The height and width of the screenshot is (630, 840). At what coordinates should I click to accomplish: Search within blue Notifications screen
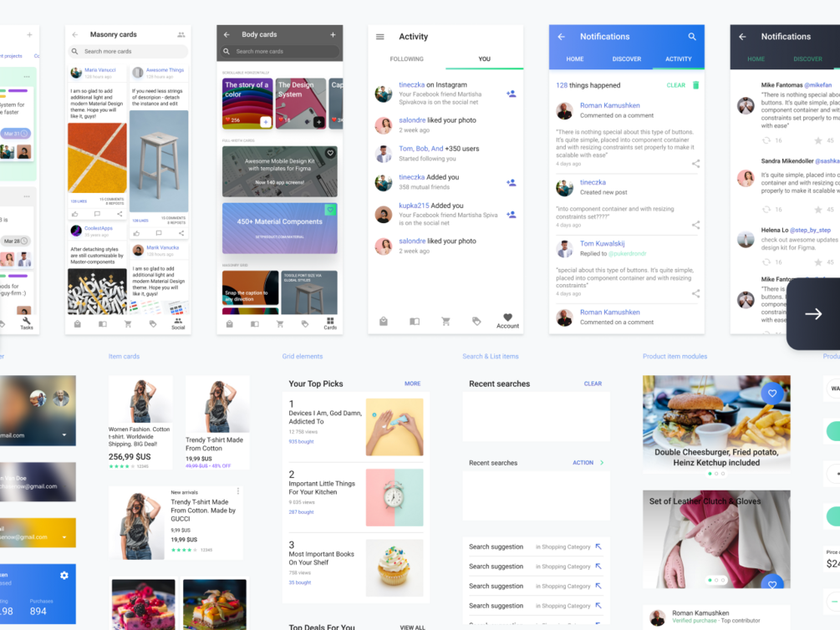point(692,37)
